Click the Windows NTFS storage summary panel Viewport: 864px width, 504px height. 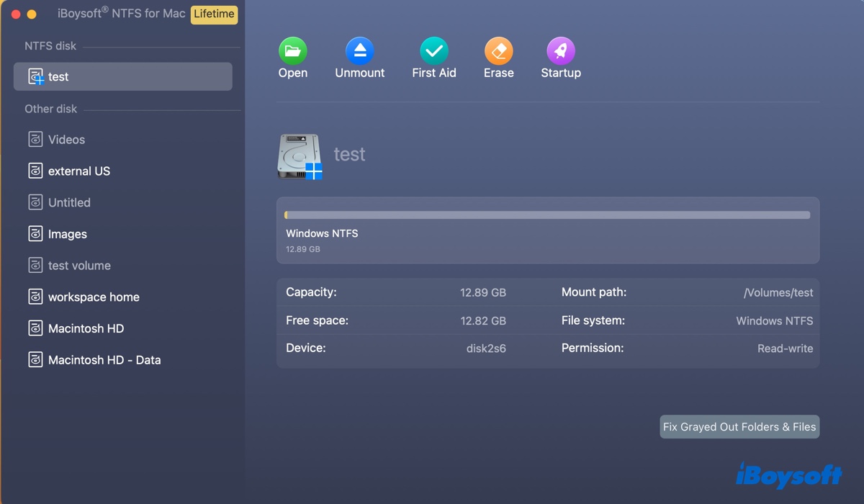click(547, 228)
